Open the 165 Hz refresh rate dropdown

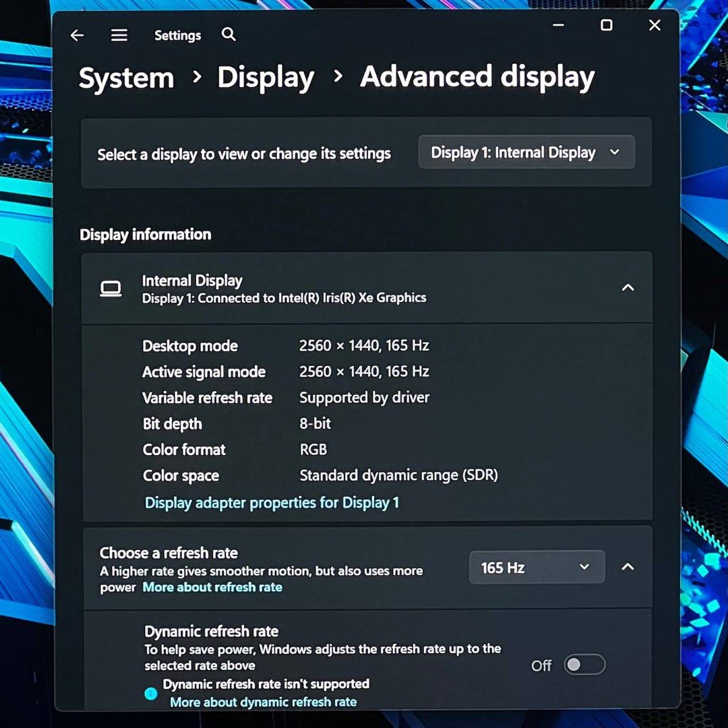[x=536, y=567]
